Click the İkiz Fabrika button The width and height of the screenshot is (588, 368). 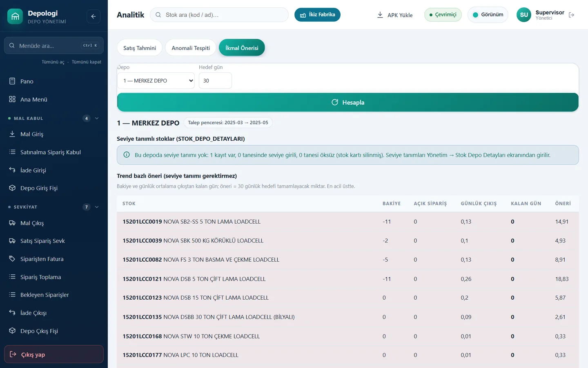pos(317,15)
